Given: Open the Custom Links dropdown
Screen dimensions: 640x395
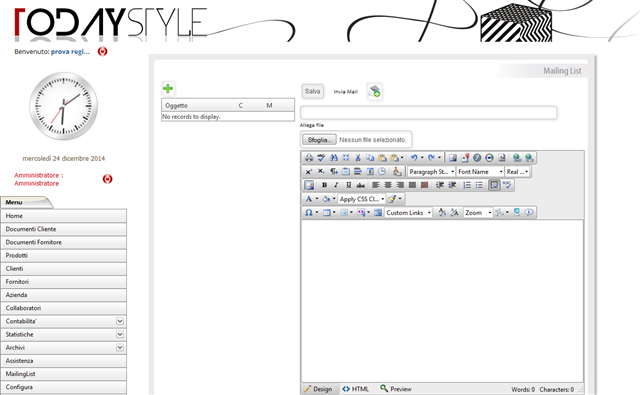Looking at the screenshot, I should coord(408,213).
